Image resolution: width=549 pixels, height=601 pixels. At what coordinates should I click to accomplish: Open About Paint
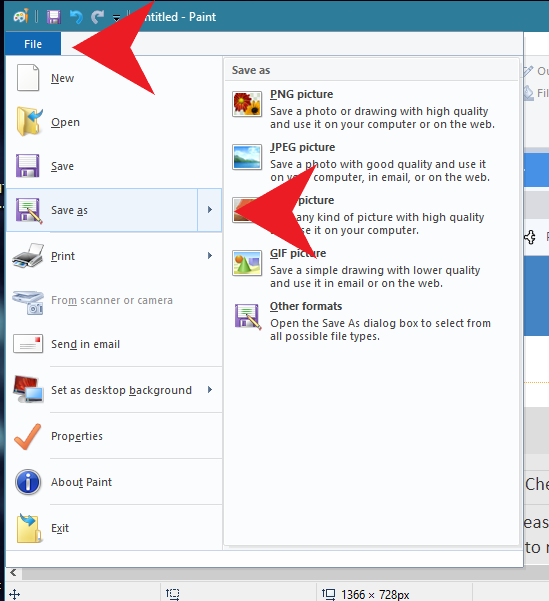(114, 482)
